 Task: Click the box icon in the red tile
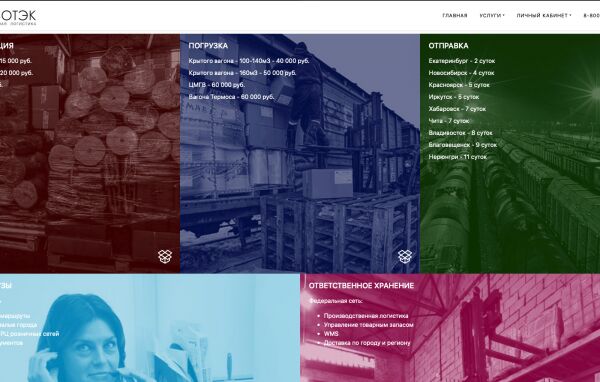click(165, 256)
